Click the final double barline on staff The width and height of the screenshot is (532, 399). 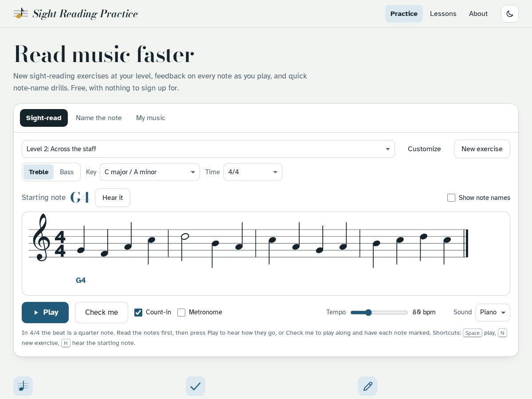[465, 243]
